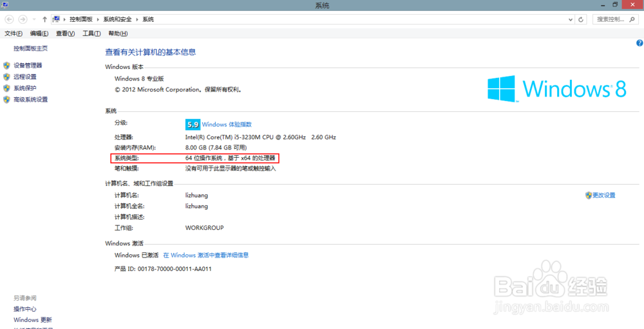
Task: Open Windows 体验指数 link
Action: pos(227,124)
